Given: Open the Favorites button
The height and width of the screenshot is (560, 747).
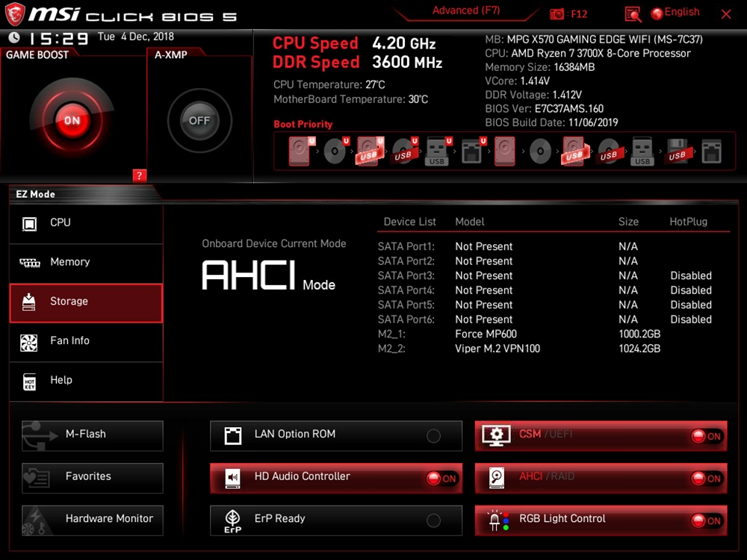Looking at the screenshot, I should [93, 478].
